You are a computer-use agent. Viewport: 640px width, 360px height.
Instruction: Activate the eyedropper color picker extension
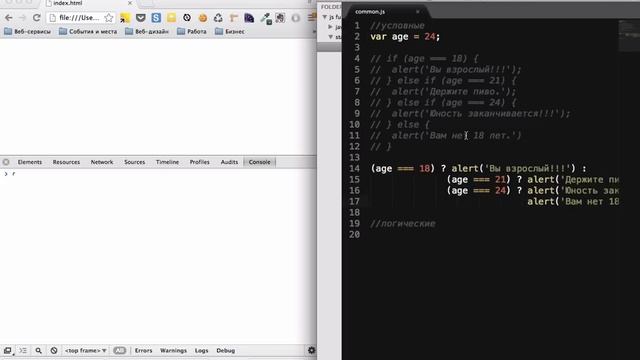tap(266, 18)
